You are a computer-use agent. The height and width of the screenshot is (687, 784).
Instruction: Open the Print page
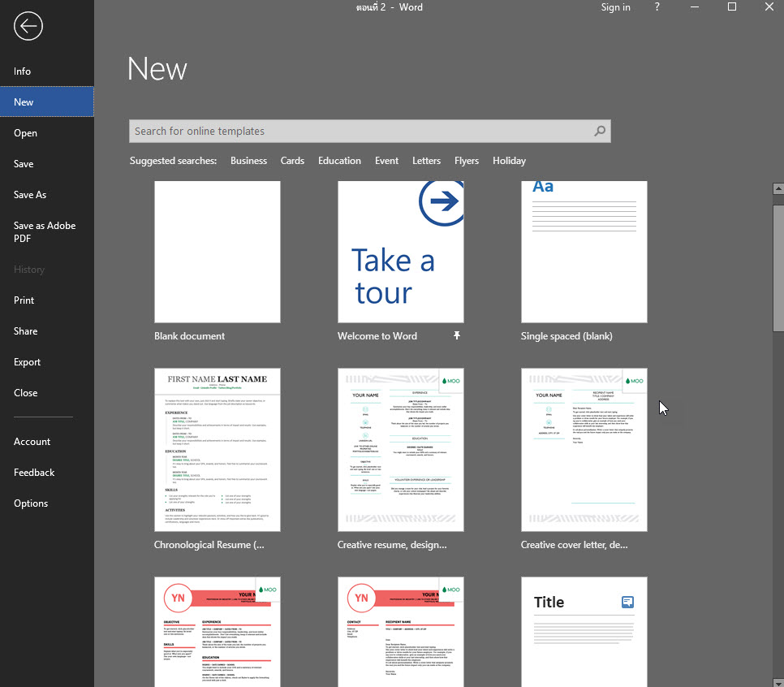click(47, 300)
